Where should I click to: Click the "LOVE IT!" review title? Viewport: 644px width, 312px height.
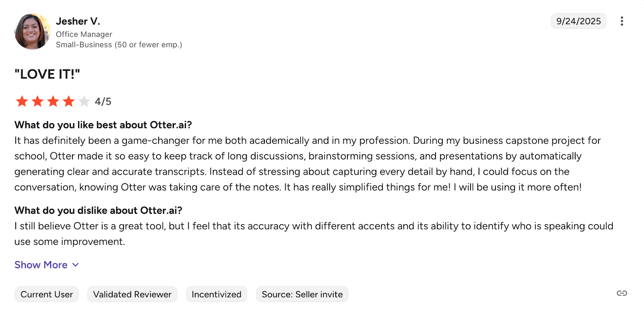point(47,74)
